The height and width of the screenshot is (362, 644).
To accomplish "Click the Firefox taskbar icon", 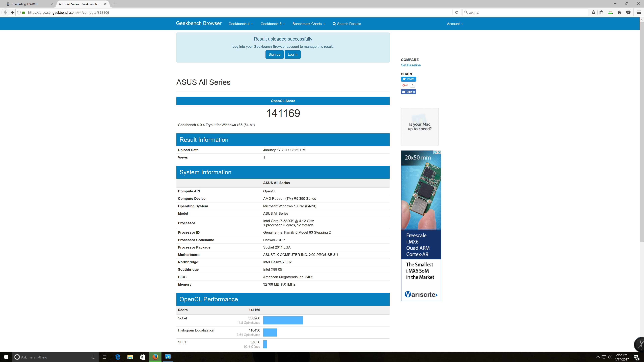I will pos(155,357).
